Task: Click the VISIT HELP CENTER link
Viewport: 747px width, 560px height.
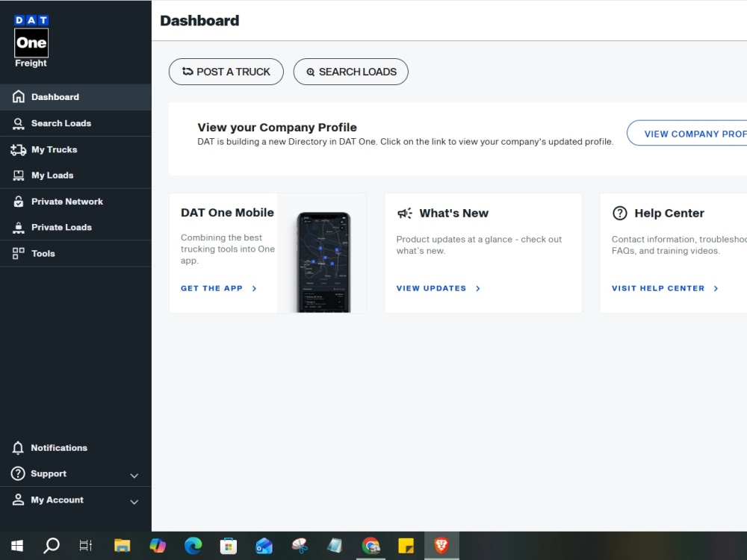Action: 665,288
